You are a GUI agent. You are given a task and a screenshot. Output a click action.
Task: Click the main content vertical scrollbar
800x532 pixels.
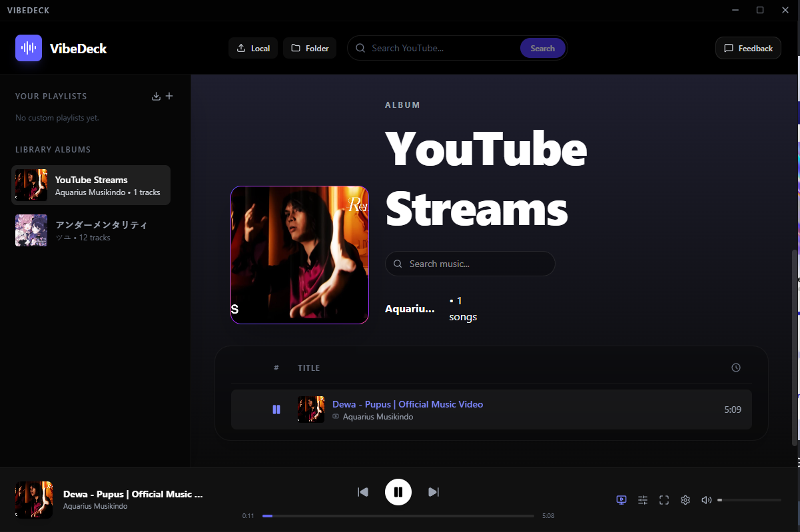[x=793, y=348]
